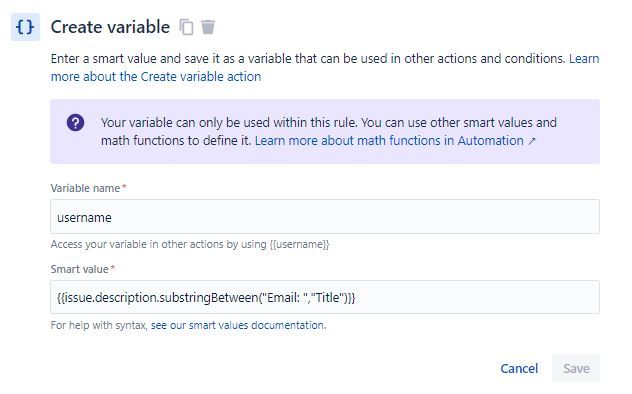Focus the Variable name field containing username
632x394 pixels.
pyautogui.click(x=325, y=217)
